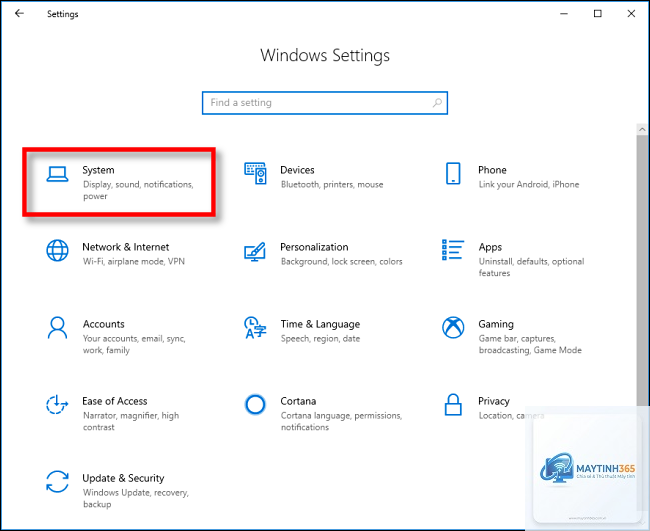Click the Accounts label
This screenshot has height=531, width=650.
pos(104,324)
